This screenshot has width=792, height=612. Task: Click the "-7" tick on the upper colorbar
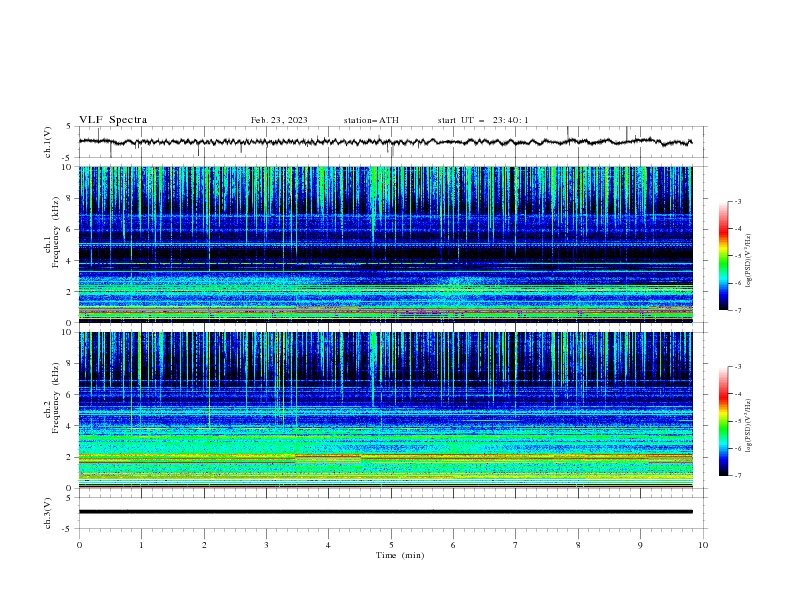[737, 311]
